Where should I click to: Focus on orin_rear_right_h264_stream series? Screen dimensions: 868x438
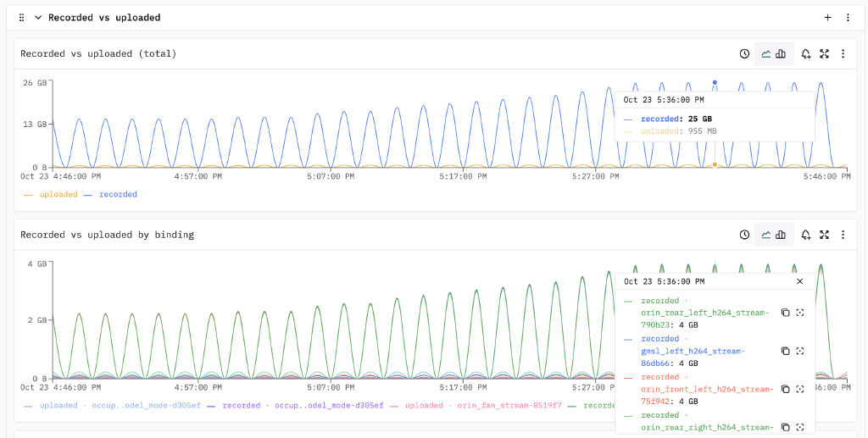[800, 427]
